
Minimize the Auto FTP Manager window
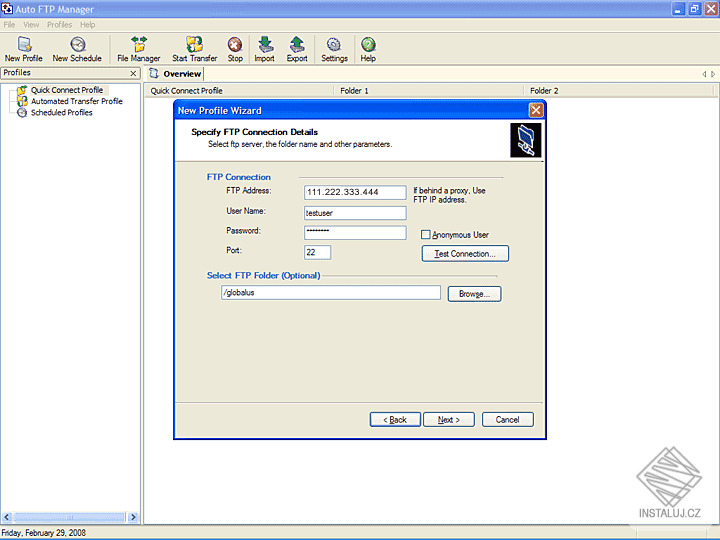(678, 9)
